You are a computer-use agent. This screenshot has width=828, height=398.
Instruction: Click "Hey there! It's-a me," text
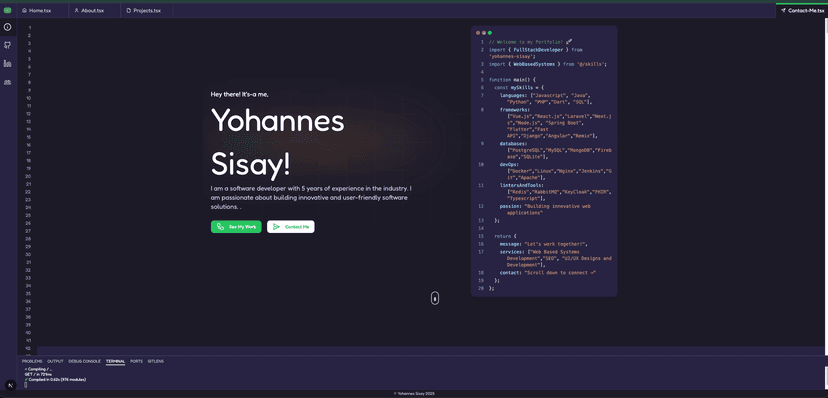coord(240,94)
